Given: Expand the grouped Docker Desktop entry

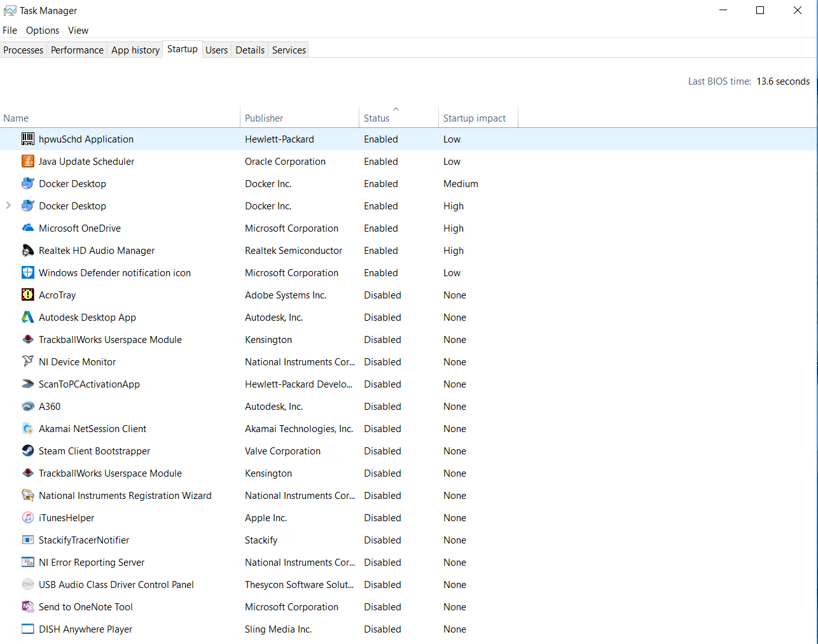Looking at the screenshot, I should (8, 206).
